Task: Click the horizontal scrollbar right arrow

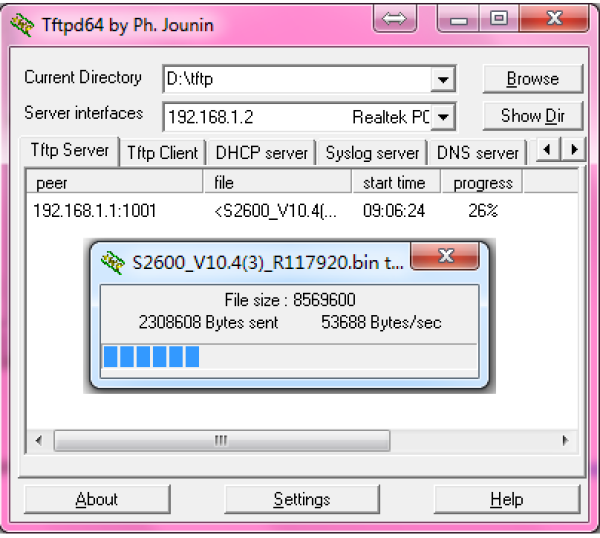Action: [x=565, y=441]
